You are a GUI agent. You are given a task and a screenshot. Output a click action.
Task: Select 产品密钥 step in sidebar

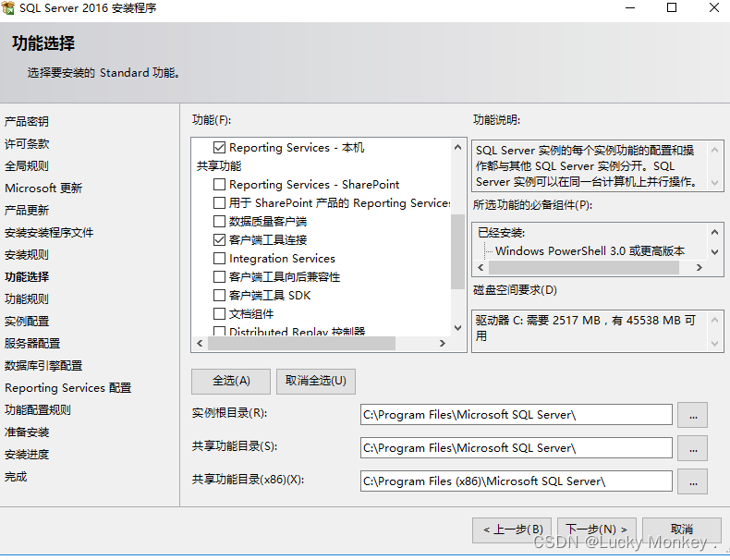[27, 121]
